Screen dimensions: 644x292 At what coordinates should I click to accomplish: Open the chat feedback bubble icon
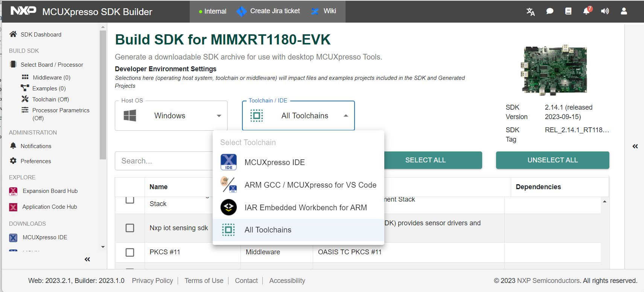pos(550,11)
